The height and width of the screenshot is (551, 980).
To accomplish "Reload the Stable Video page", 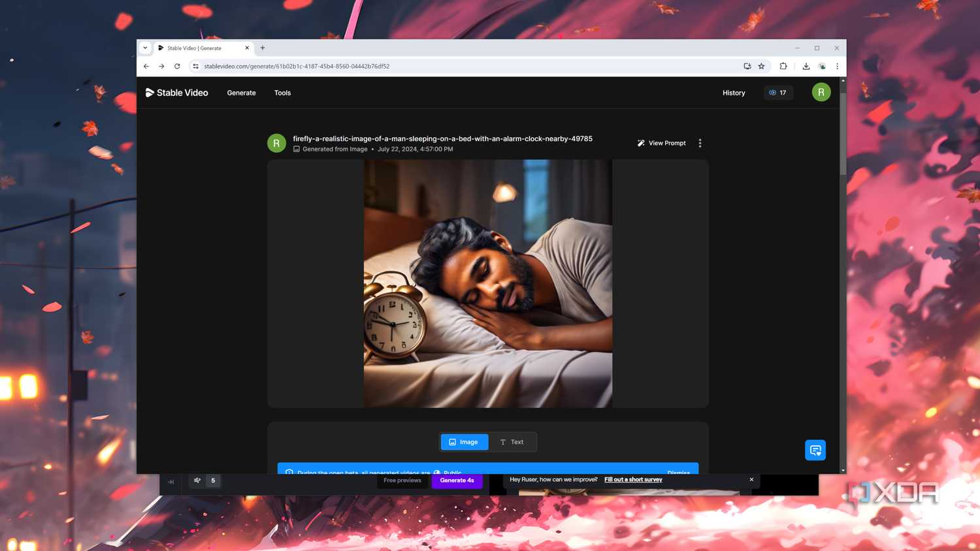I will pos(177,66).
